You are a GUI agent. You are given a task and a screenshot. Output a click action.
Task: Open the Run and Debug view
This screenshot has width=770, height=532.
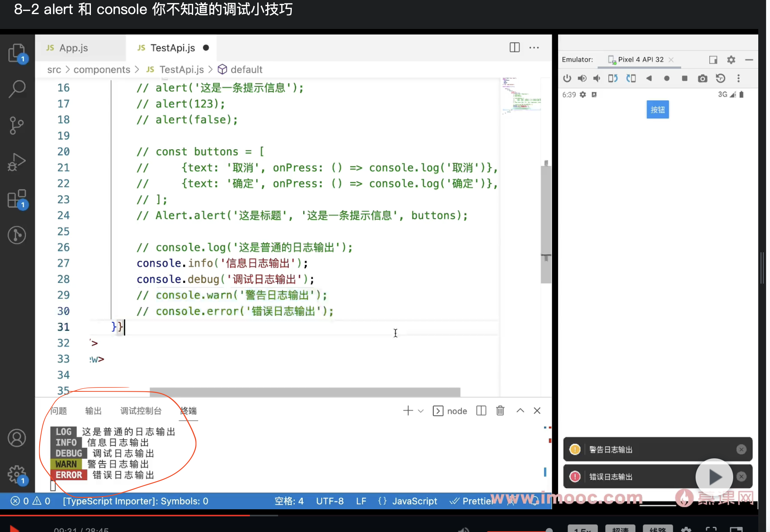coord(17,162)
